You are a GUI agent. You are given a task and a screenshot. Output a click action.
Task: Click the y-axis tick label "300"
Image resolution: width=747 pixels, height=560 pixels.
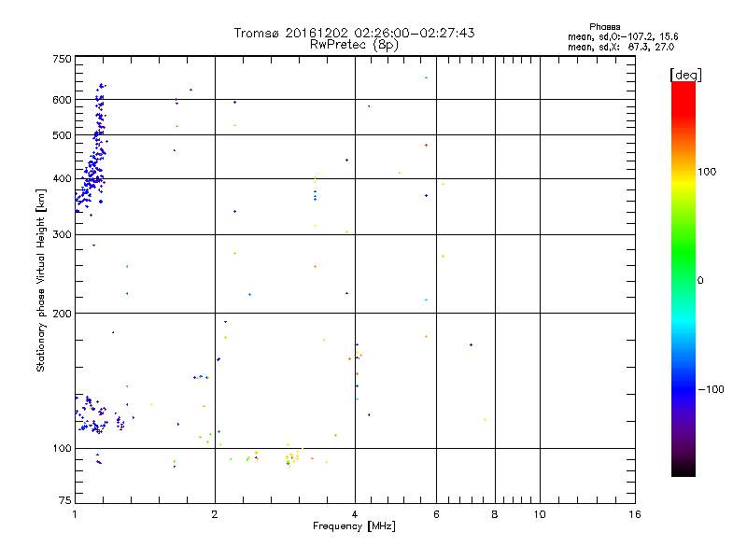(62, 235)
